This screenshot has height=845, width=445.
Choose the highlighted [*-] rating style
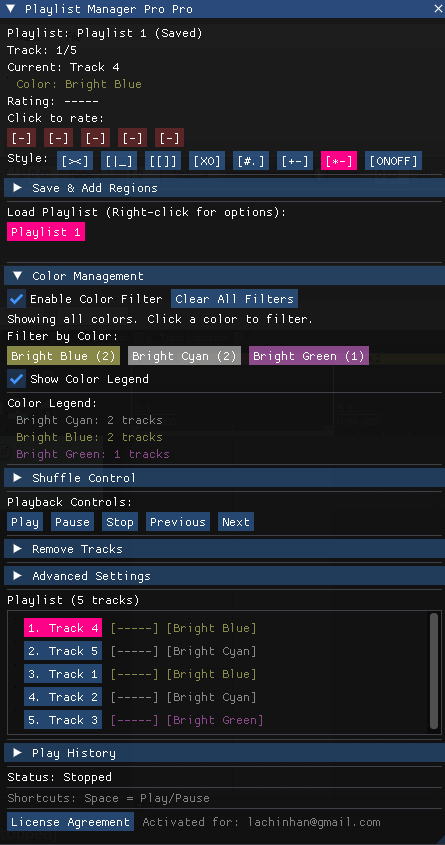coord(339,161)
